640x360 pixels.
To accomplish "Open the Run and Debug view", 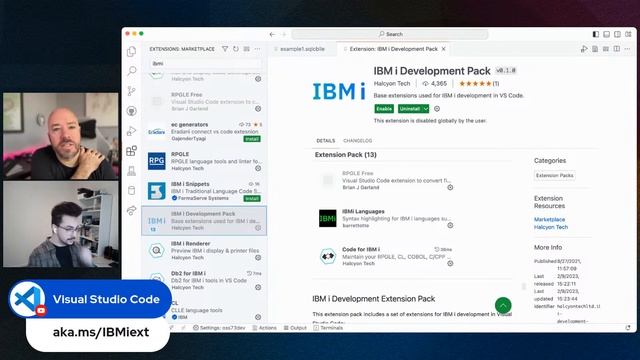I will click(x=131, y=131).
